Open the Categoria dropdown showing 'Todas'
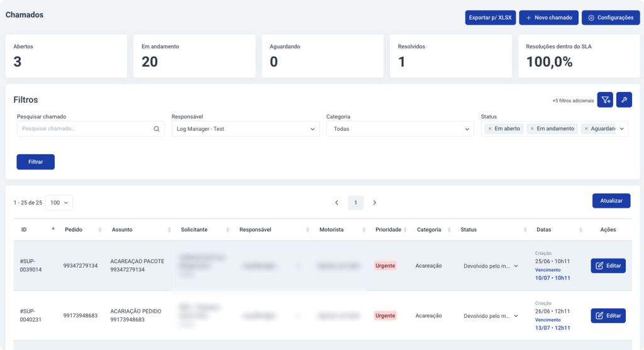The height and width of the screenshot is (350, 644). [400, 128]
